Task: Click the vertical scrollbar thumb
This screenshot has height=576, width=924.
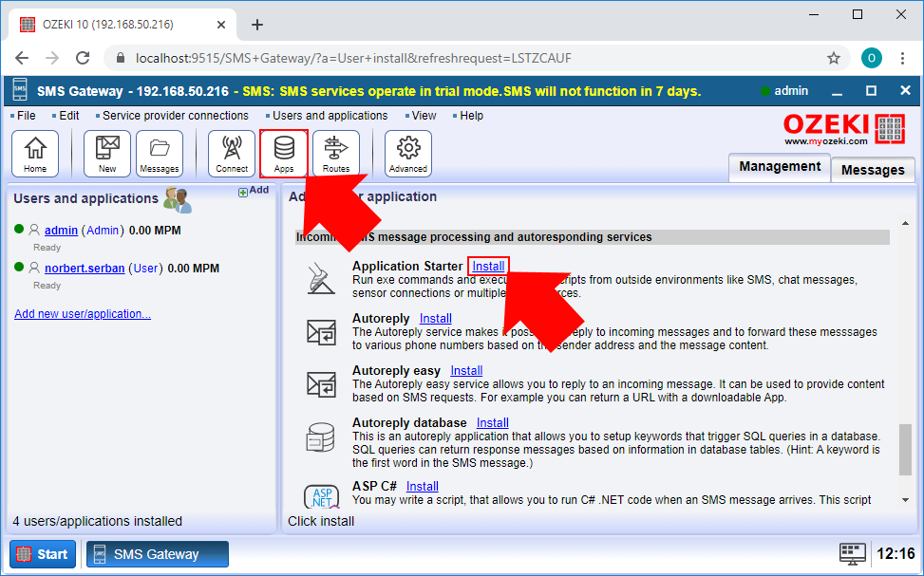Action: pos(905,450)
